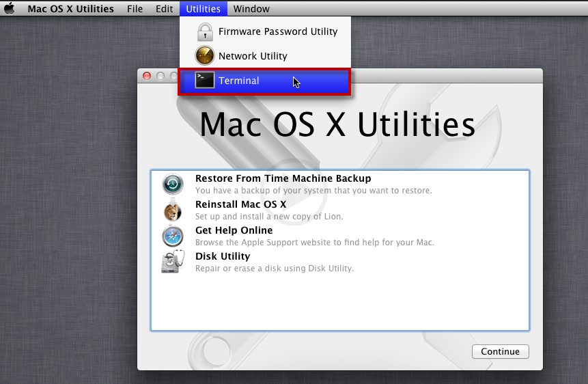
Task: Select the Get Help Online option
Action: [234, 230]
